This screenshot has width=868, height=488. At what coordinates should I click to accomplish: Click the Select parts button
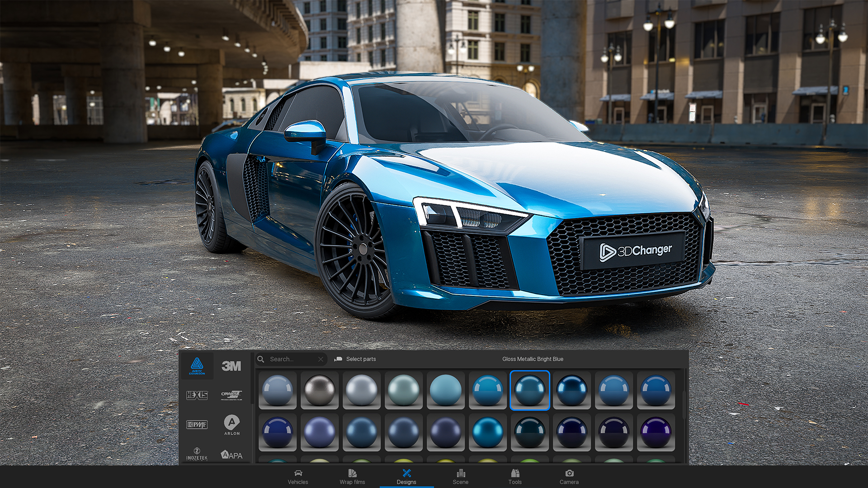pos(355,359)
